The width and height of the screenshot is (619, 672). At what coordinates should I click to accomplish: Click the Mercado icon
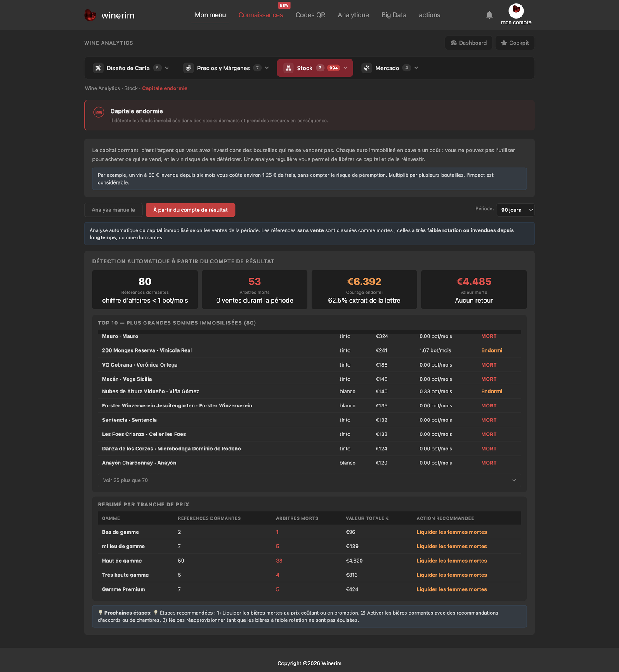tap(367, 68)
